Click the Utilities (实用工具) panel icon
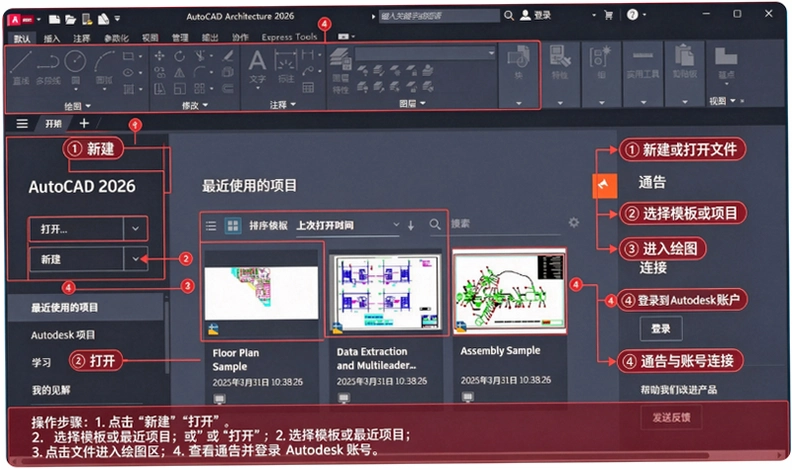Viewport: 792px width, 470px height. tap(643, 63)
